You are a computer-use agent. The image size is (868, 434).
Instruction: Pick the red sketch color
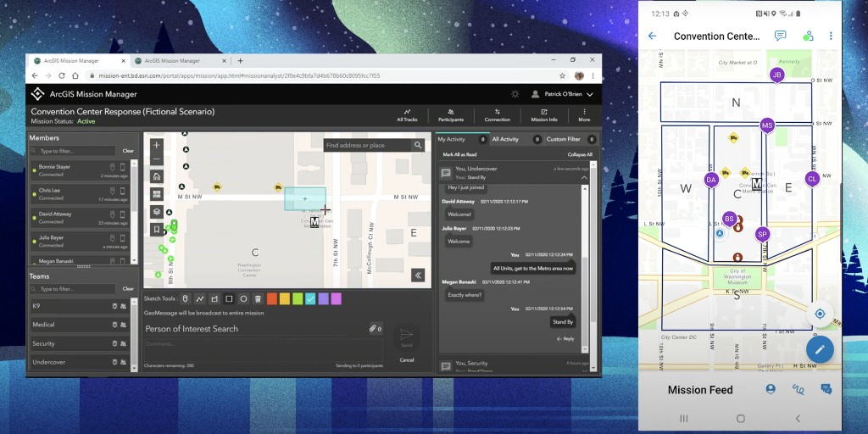272,299
